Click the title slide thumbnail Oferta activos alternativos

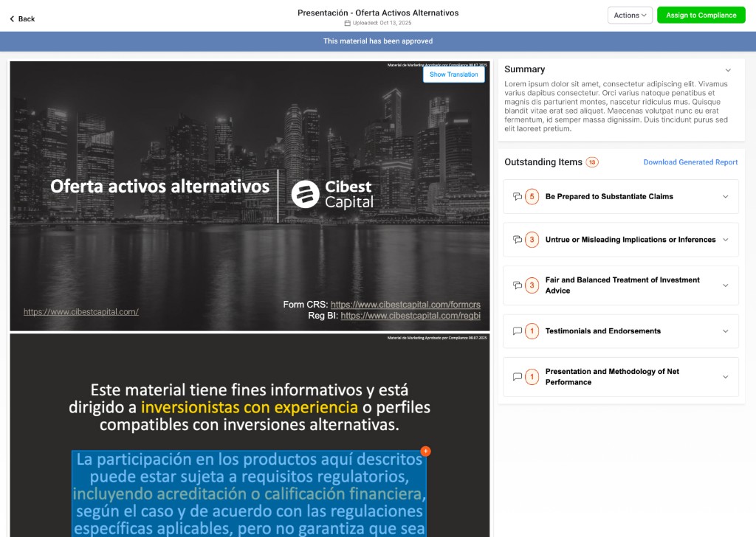coord(250,196)
